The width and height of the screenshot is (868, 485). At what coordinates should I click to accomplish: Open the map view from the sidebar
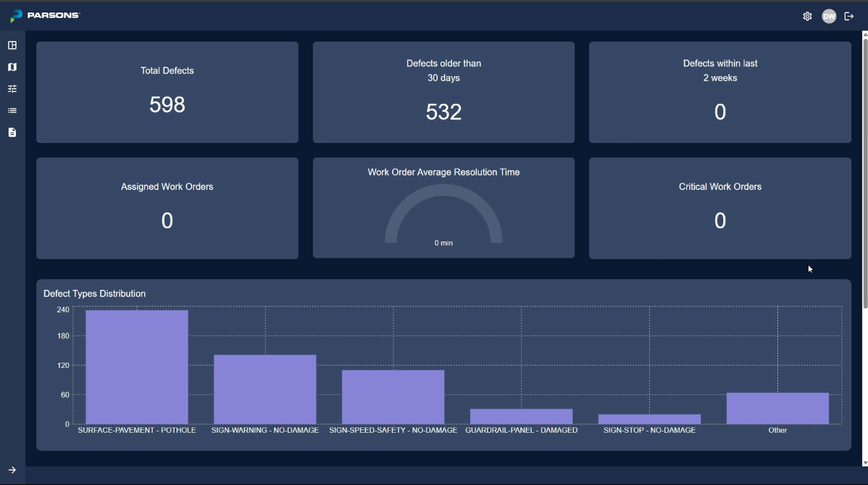tap(12, 66)
